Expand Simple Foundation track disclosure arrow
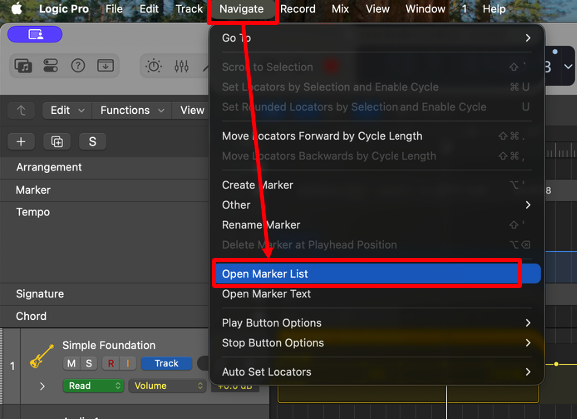The height and width of the screenshot is (419, 577). [x=42, y=386]
